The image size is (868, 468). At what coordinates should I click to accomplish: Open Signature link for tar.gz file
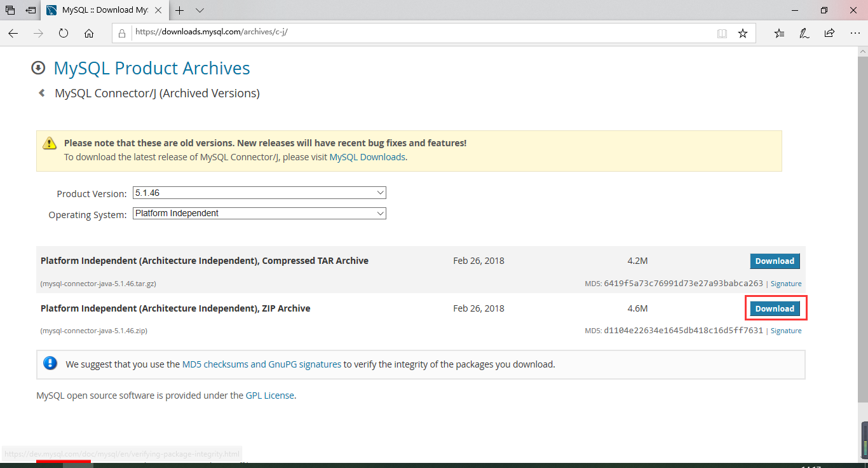(786, 284)
